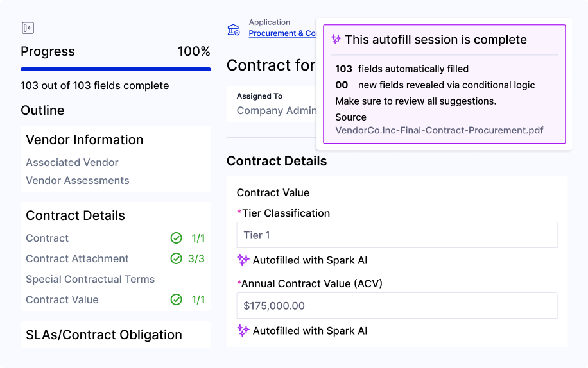Select Contract Value in the outline
The image size is (588, 368).
tap(62, 300)
